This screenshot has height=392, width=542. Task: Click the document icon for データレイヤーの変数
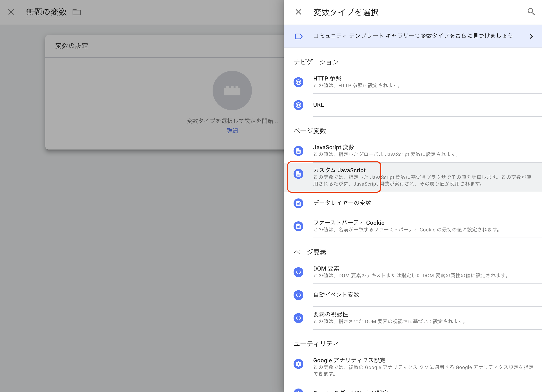[x=298, y=203]
